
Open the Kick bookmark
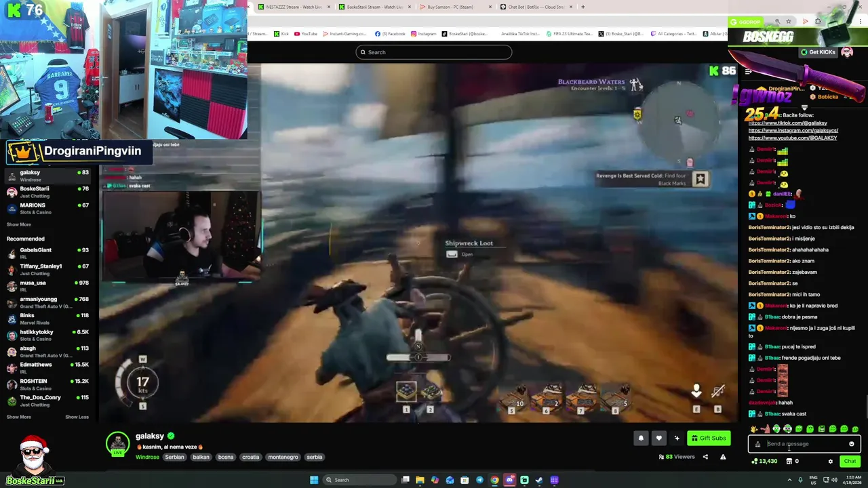point(281,34)
